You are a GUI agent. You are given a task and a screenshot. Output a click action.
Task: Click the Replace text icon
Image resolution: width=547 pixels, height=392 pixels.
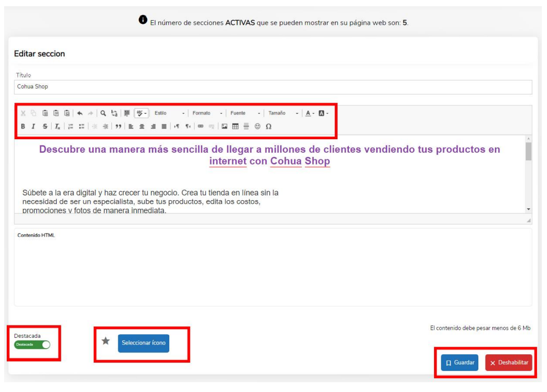[x=114, y=113]
